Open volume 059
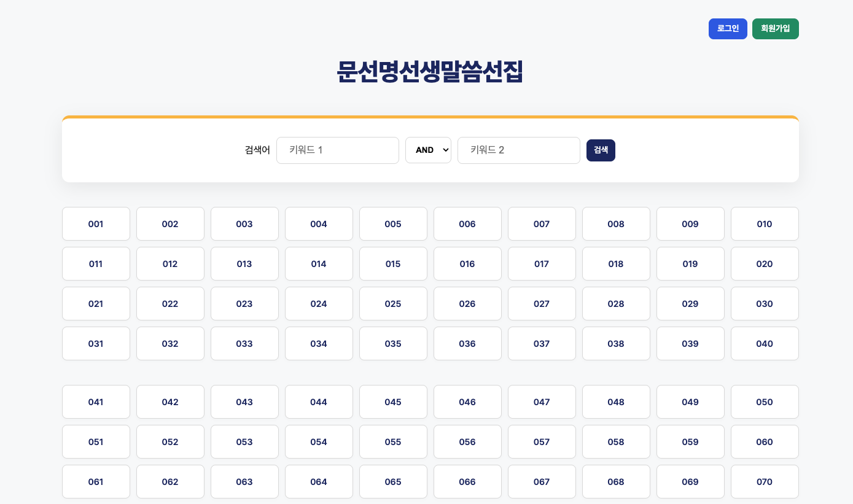853x504 pixels. [x=690, y=442]
